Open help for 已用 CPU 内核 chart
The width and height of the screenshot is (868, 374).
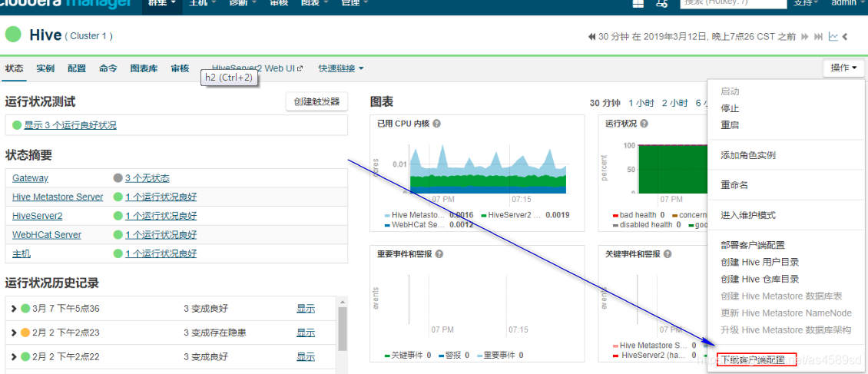436,124
